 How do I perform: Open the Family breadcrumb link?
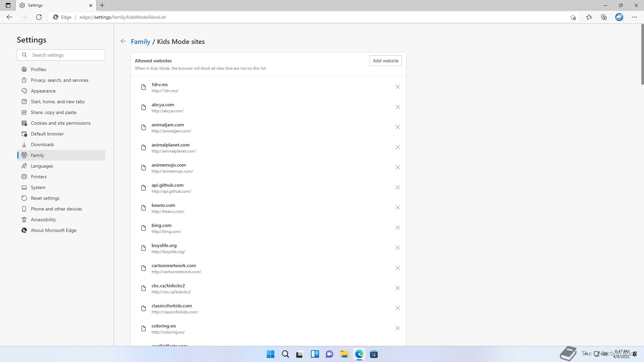(x=141, y=42)
